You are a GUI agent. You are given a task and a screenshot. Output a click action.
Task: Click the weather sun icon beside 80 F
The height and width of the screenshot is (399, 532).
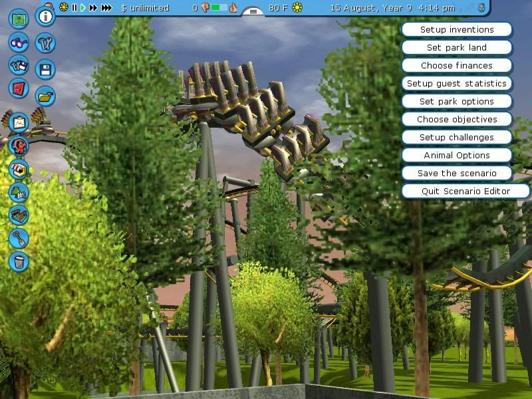(297, 7)
